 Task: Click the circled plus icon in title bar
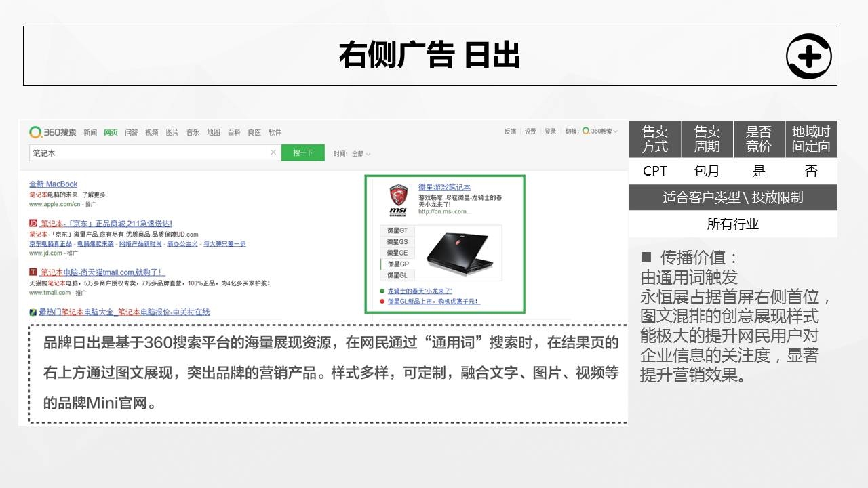[808, 56]
